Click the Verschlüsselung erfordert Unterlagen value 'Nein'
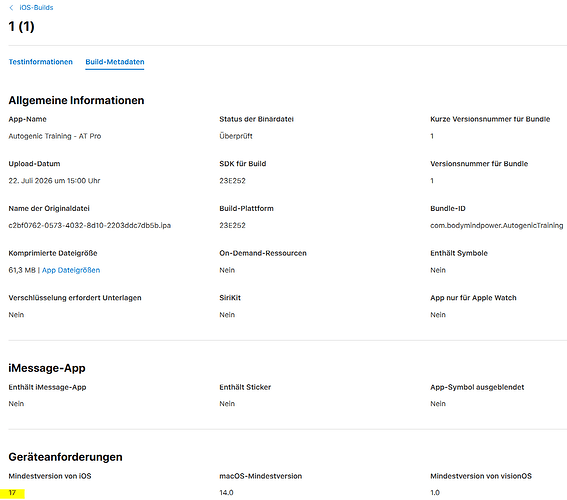This screenshot has height=500, width=567. tap(16, 315)
